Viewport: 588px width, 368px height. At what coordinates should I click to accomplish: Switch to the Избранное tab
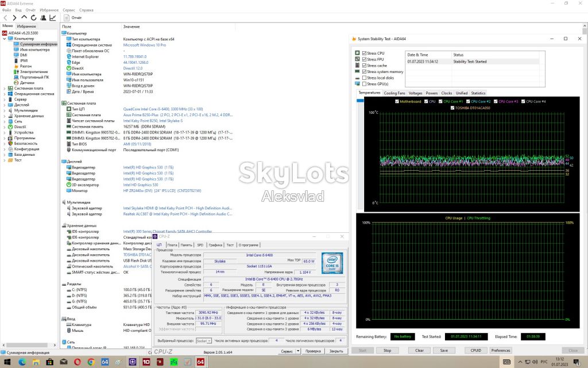click(26, 26)
